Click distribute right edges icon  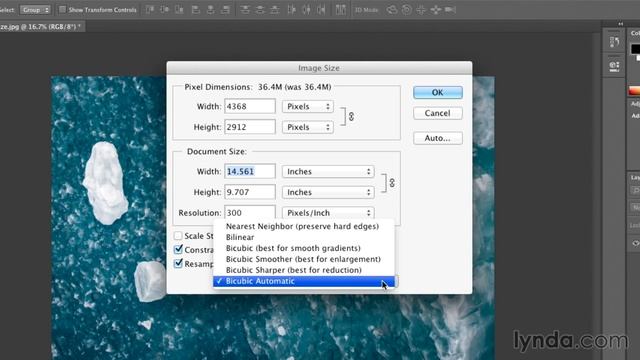point(322,9)
